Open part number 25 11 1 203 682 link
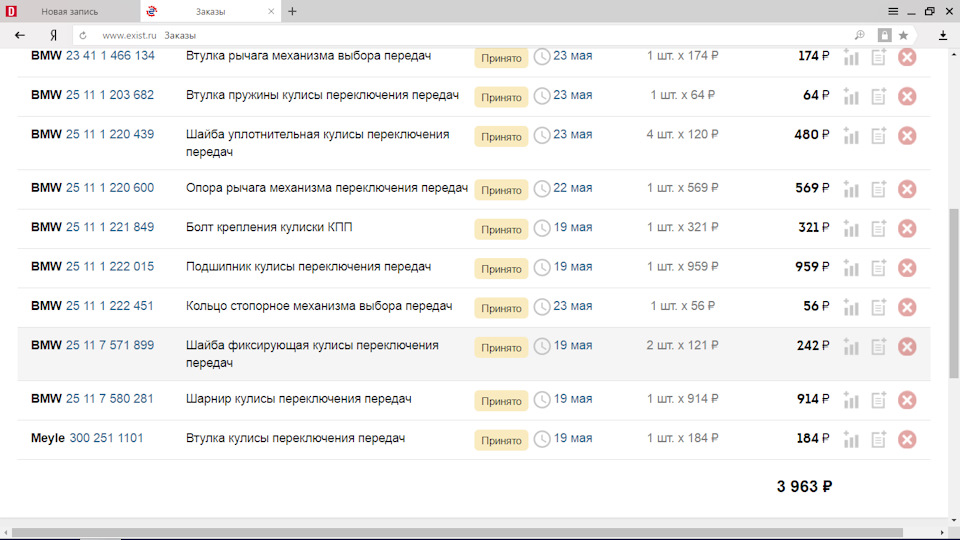Image resolution: width=960 pixels, height=540 pixels. tap(110, 95)
